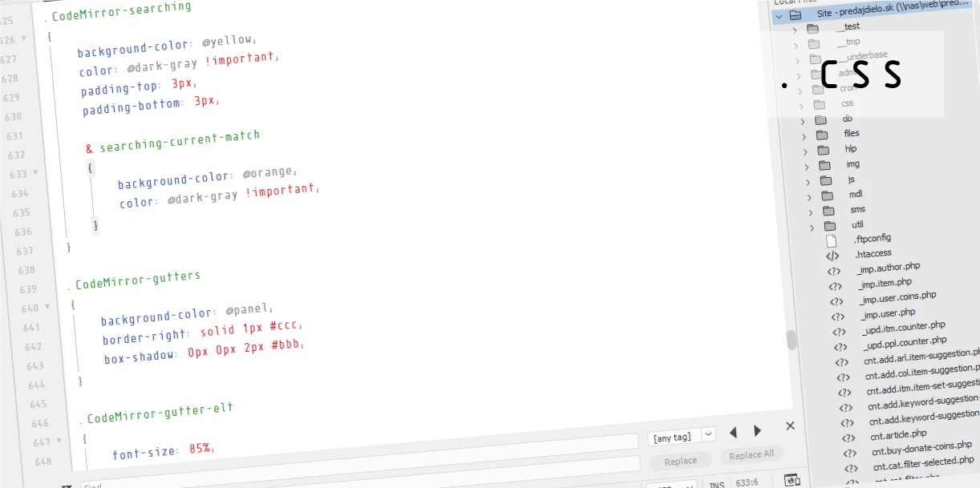Open the real-time preview icon in status bar
The image size is (980, 488).
coord(792,481)
